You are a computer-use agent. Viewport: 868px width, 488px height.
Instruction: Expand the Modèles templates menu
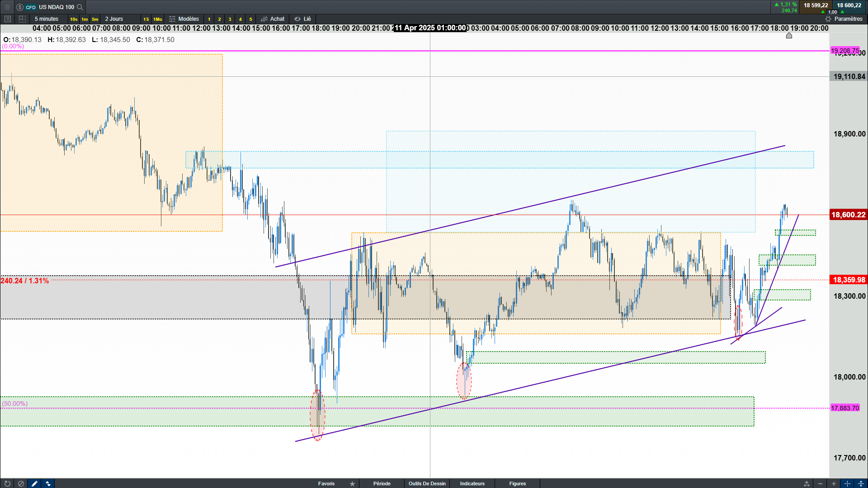184,19
